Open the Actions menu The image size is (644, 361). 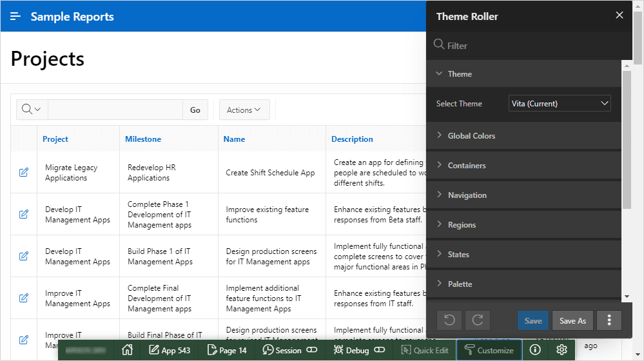click(244, 110)
